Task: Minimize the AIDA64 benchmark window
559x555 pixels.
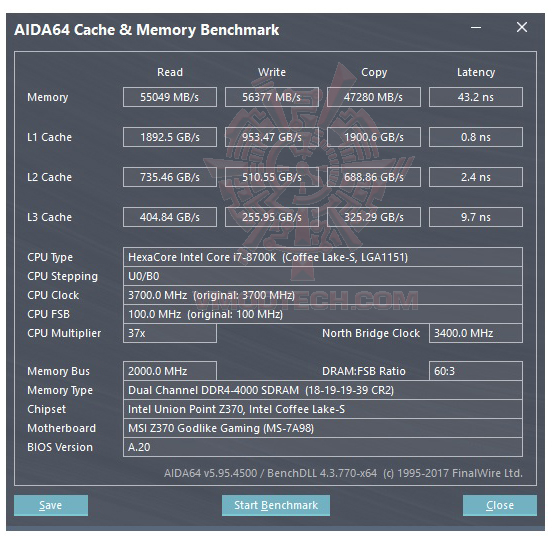Action: (x=476, y=27)
